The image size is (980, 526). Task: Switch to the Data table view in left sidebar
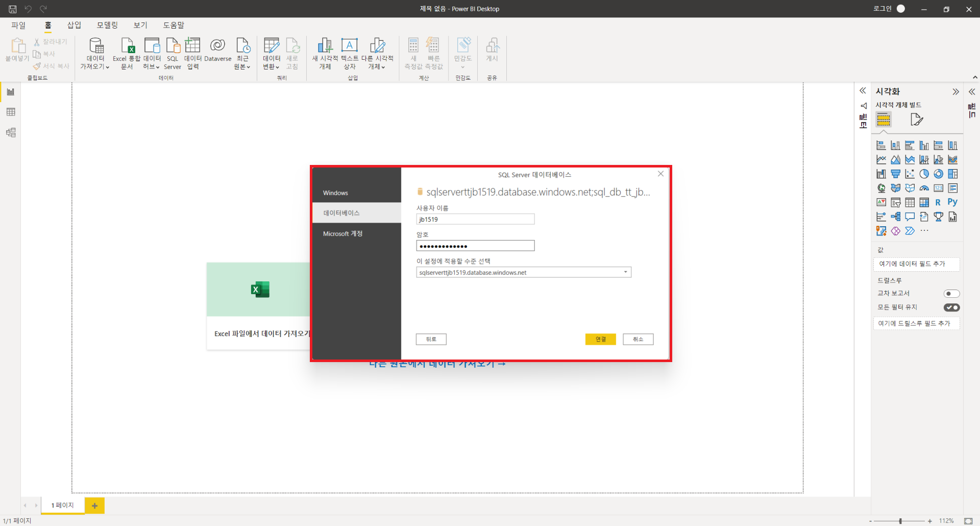pos(11,112)
